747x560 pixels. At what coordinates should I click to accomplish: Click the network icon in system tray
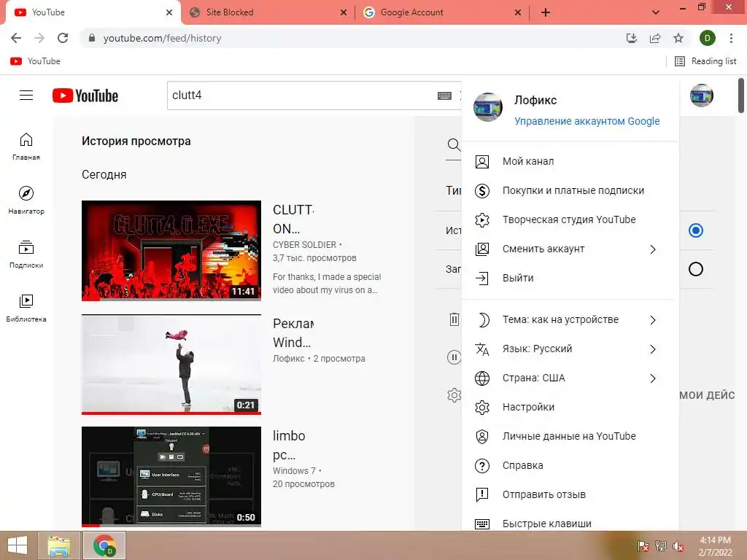[x=661, y=546]
